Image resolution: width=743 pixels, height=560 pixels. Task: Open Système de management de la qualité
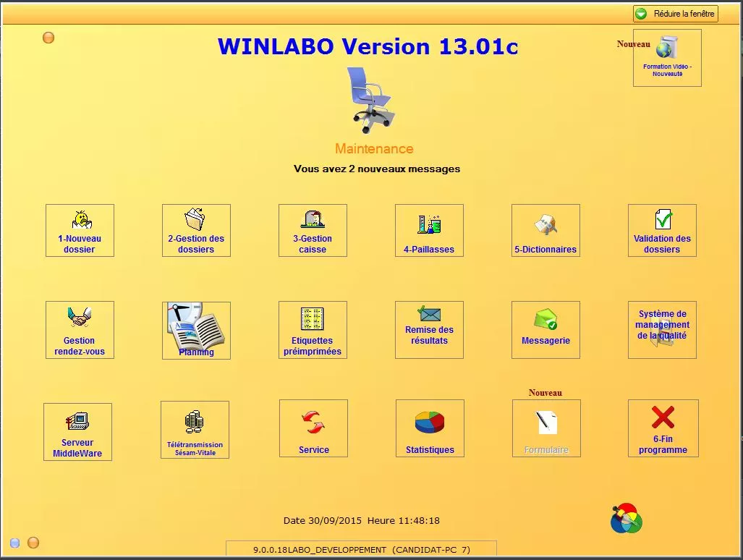pos(662,330)
